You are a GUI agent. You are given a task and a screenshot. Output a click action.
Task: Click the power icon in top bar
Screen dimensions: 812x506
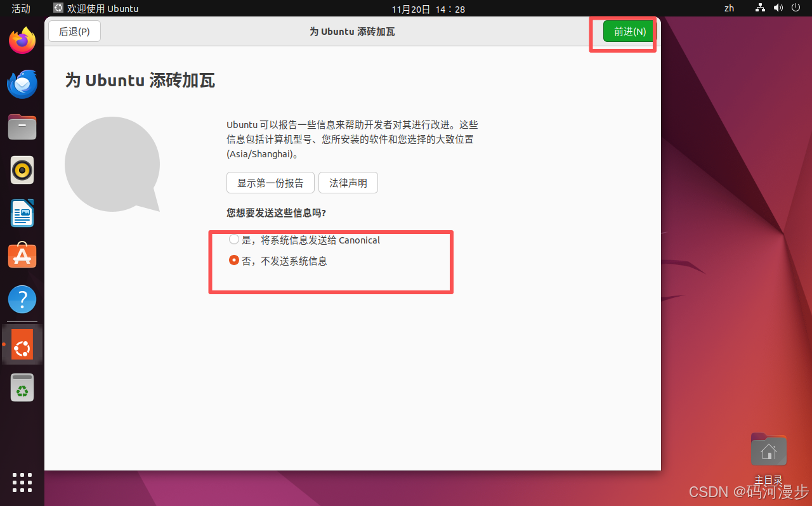click(796, 8)
